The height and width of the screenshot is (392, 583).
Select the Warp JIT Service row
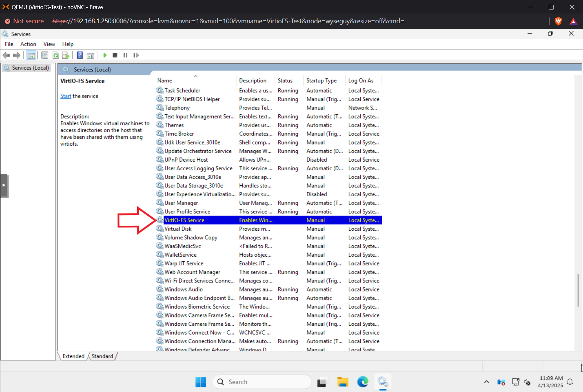tap(269, 264)
